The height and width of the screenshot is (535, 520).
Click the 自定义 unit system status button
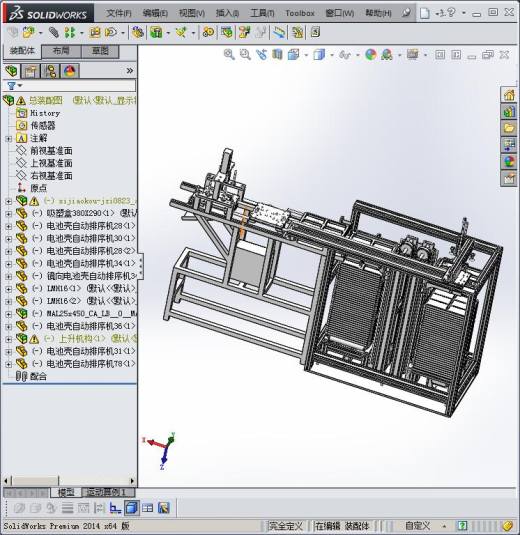click(418, 526)
